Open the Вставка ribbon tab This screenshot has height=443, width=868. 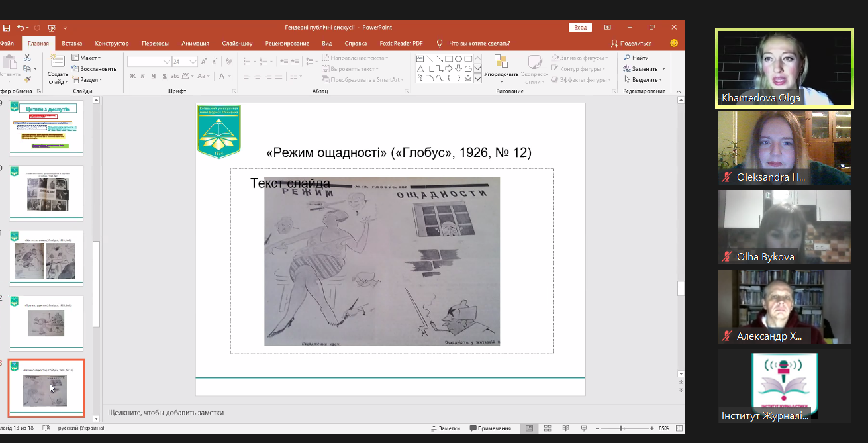tap(72, 44)
